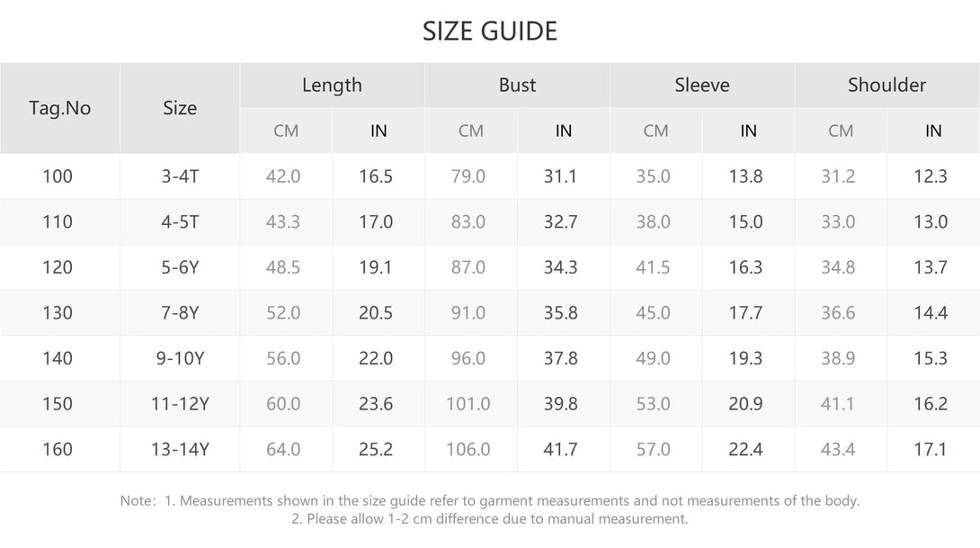
Task: Select the 9-10Y size cell
Action: coord(180,358)
